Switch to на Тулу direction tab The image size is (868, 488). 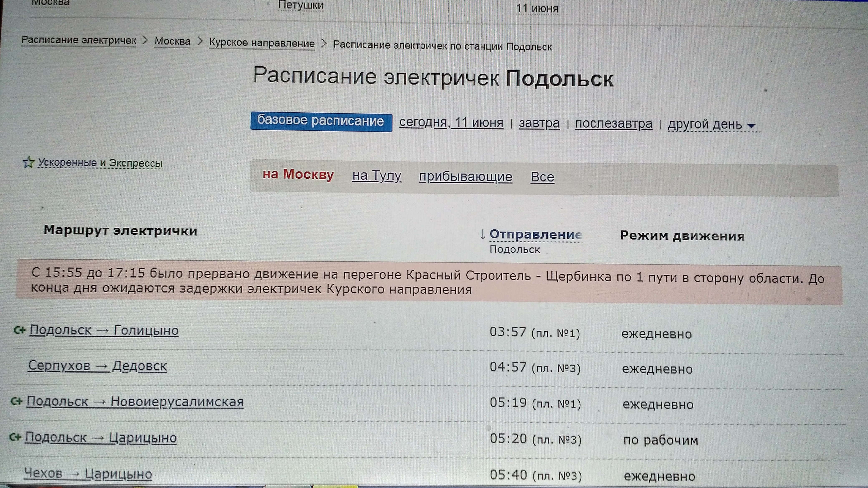(x=376, y=175)
